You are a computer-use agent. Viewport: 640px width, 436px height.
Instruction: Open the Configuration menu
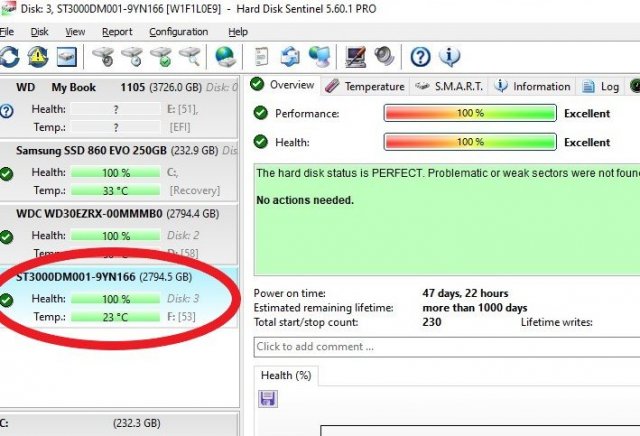[x=179, y=32]
